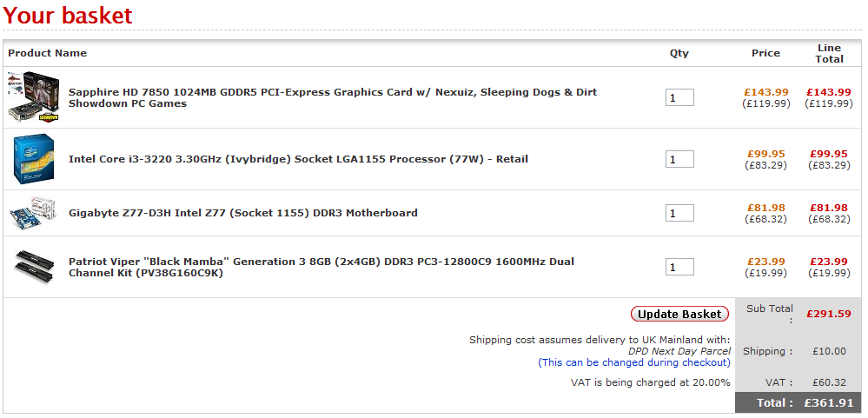Open the Patriot Viper Black Mamba product link
The image size is (868, 418).
coord(321,267)
